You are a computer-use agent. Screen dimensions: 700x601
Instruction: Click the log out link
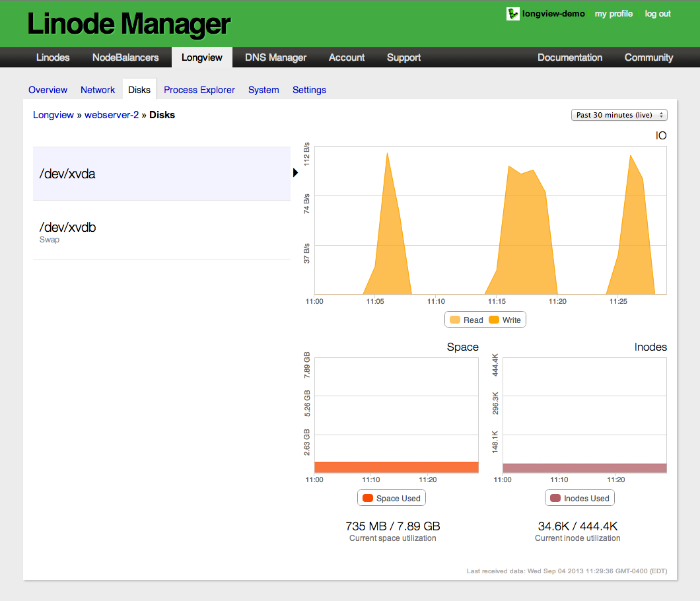click(x=658, y=14)
